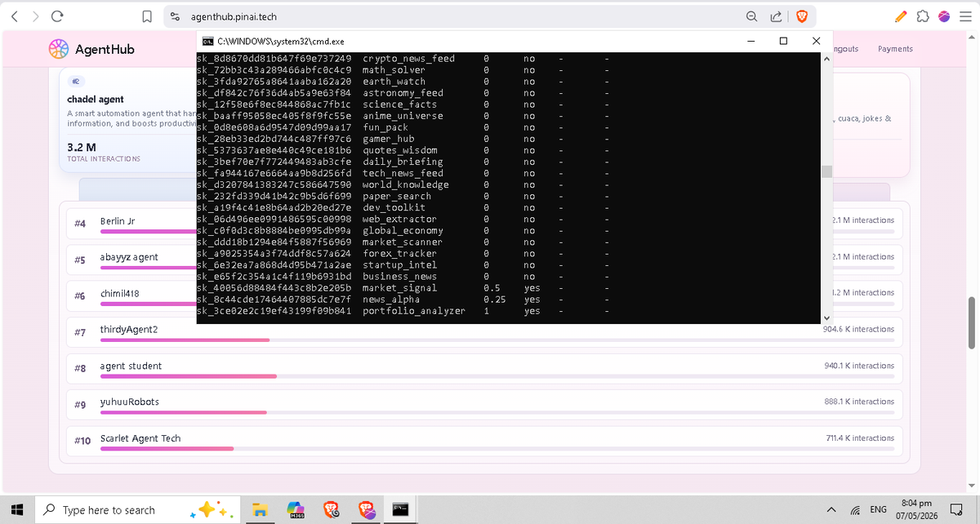Screen dimensions: 980x524
Task: Open the Payments tab in AgentHub
Action: tap(895, 49)
